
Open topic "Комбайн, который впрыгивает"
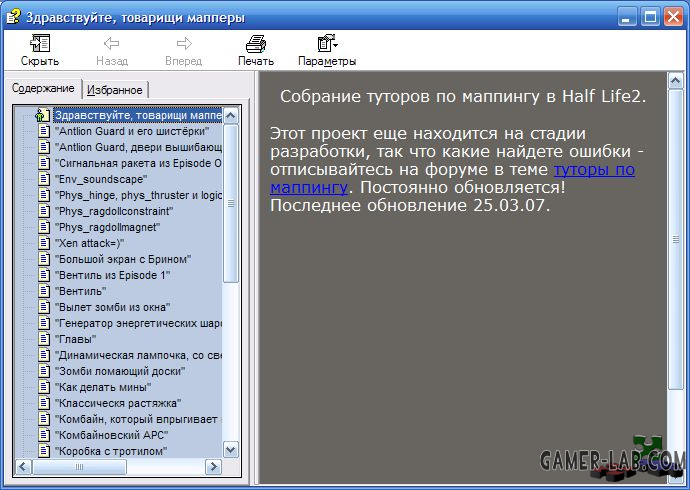tap(138, 419)
